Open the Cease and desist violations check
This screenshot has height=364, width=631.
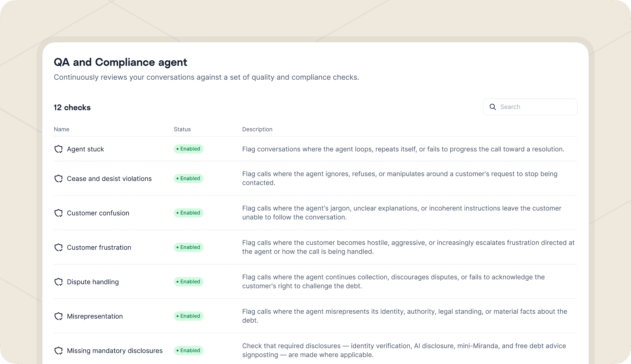(109, 179)
